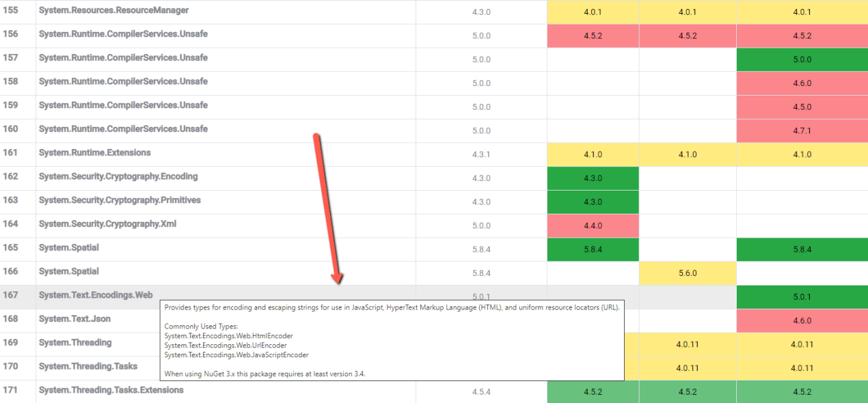Image resolution: width=868 pixels, height=403 pixels.
Task: Click row number 163
Action: (x=11, y=201)
